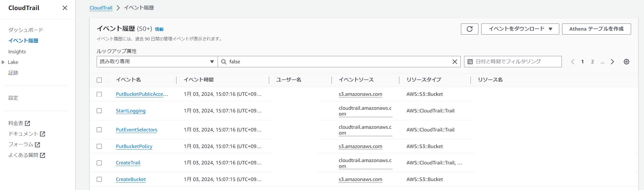This screenshot has width=644, height=190.
Task: Select the PutBucketPolicy event checkbox
Action: point(99,146)
